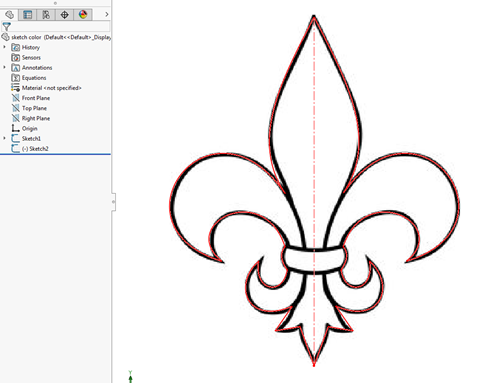Click the Top Plane icon
Viewport: 483px width, 383px height.
(x=16, y=108)
